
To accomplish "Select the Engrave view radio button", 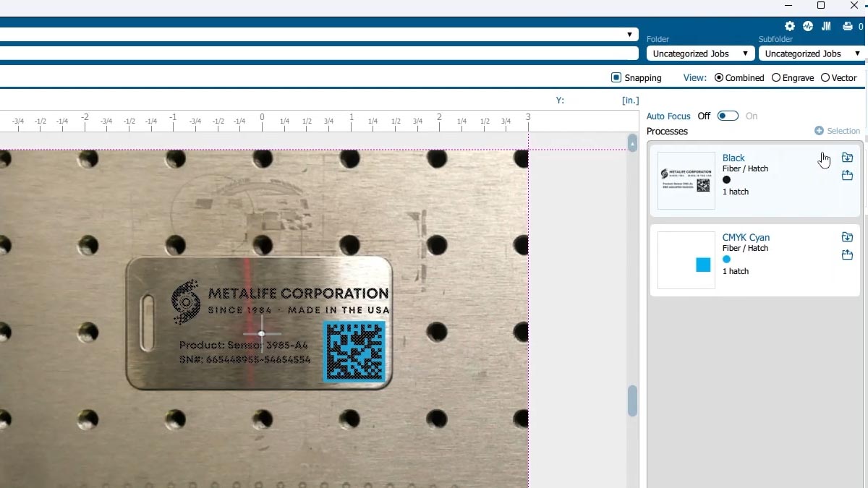I will tap(776, 77).
